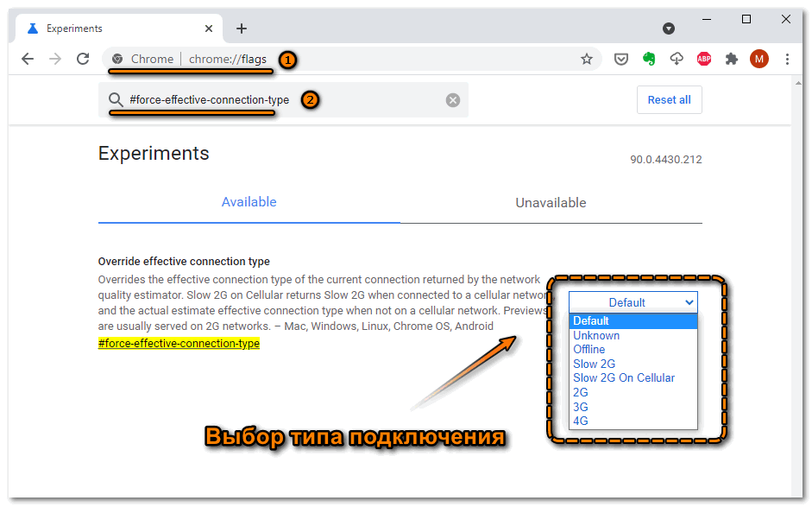Click the AdBlock Plus extension icon
Viewport: 812px width, 507px height.
(704, 59)
